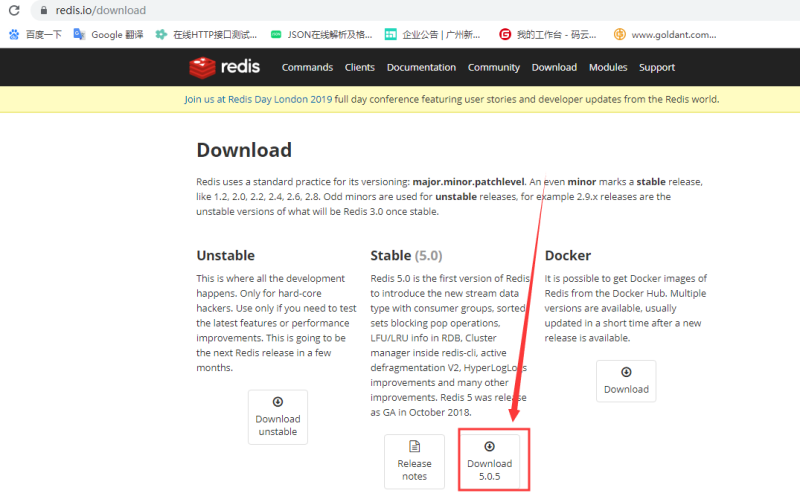Open the Documentation nav menu item
The height and width of the screenshot is (499, 800).
click(x=421, y=67)
